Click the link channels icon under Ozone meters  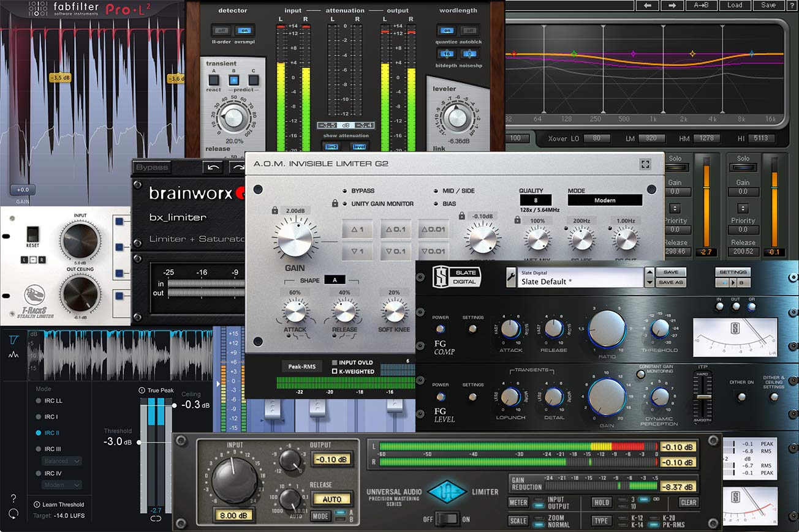click(x=155, y=519)
